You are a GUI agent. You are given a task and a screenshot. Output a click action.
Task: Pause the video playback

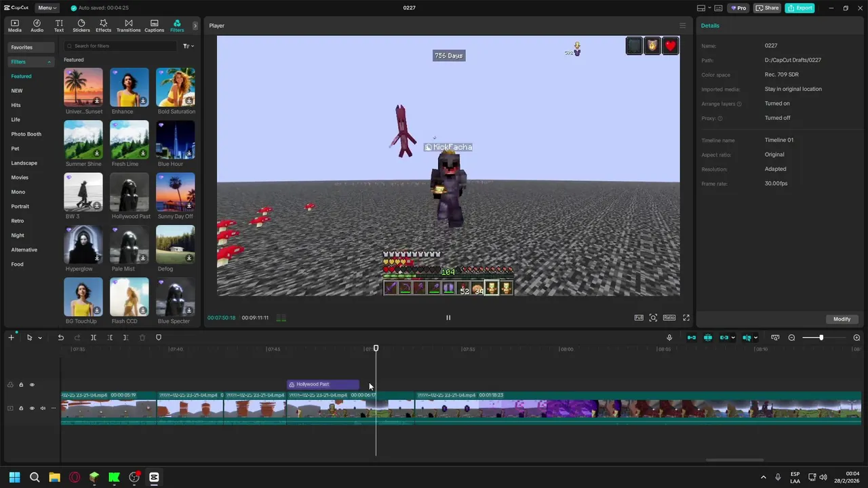point(448,317)
